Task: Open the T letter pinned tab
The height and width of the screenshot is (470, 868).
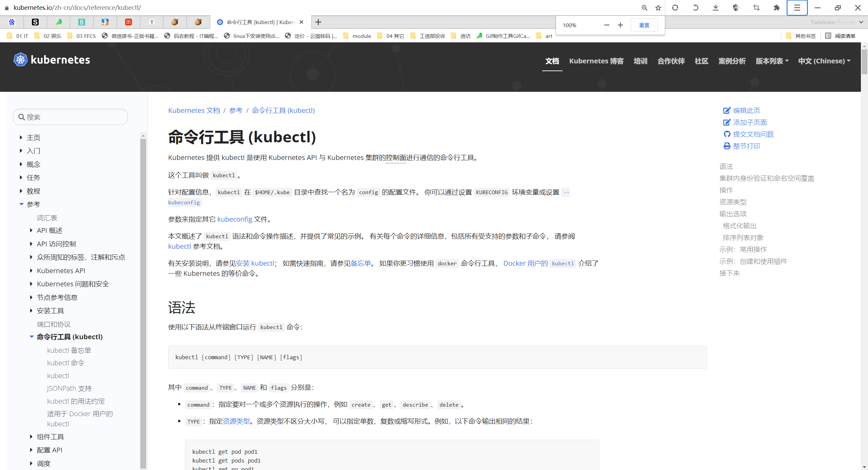Action: [152, 22]
